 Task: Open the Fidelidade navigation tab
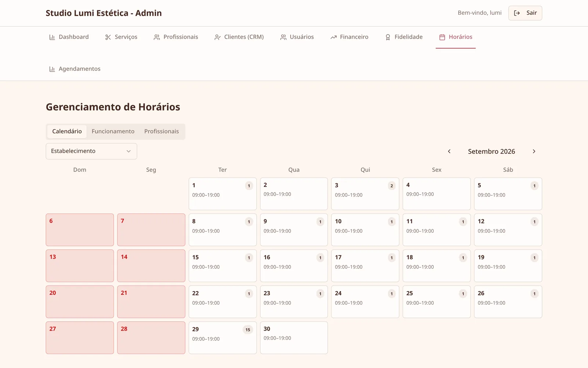404,37
